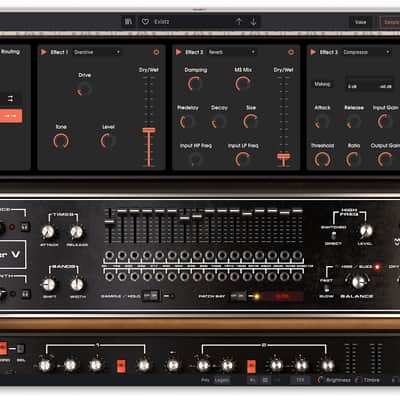Click the vocoder Times Release knob
400x400 pixels.
pos(77,231)
